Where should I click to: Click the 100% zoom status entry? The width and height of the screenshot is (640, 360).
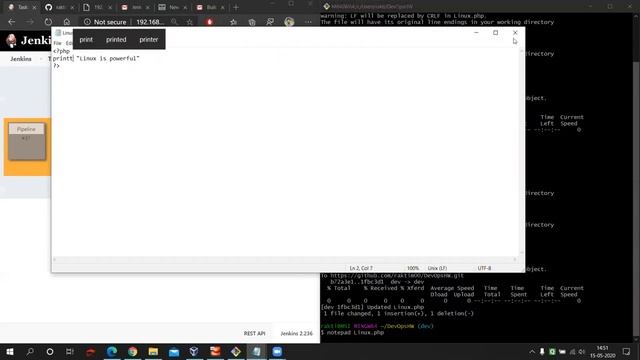point(413,268)
